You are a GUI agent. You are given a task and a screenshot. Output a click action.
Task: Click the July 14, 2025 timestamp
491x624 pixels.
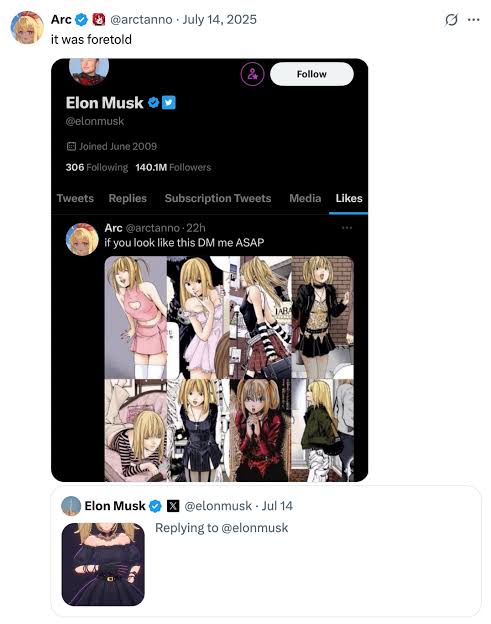click(220, 20)
